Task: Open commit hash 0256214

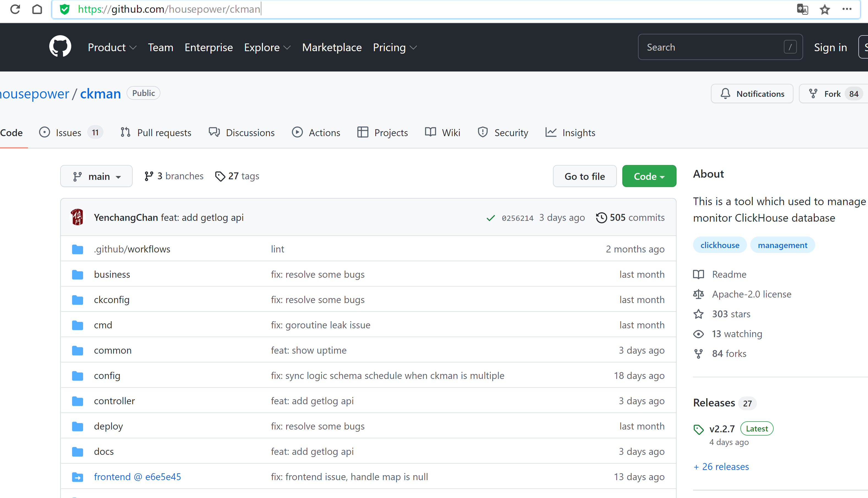Action: click(x=518, y=218)
